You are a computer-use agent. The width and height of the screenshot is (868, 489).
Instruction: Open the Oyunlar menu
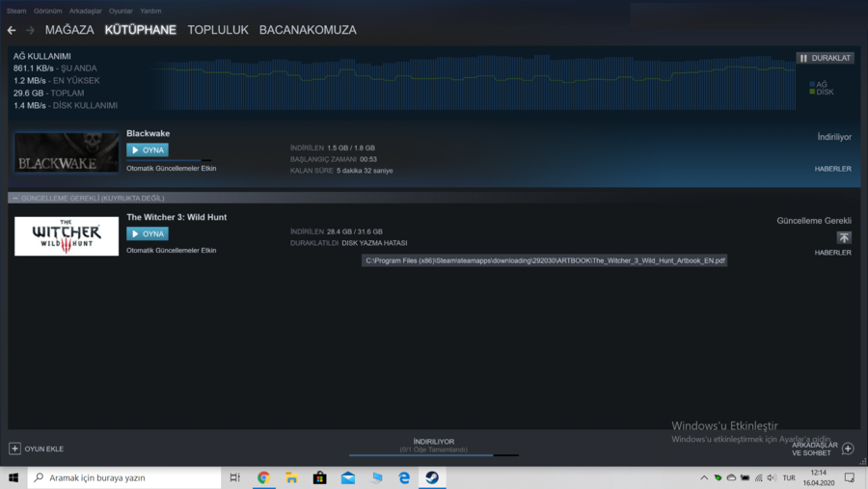121,11
